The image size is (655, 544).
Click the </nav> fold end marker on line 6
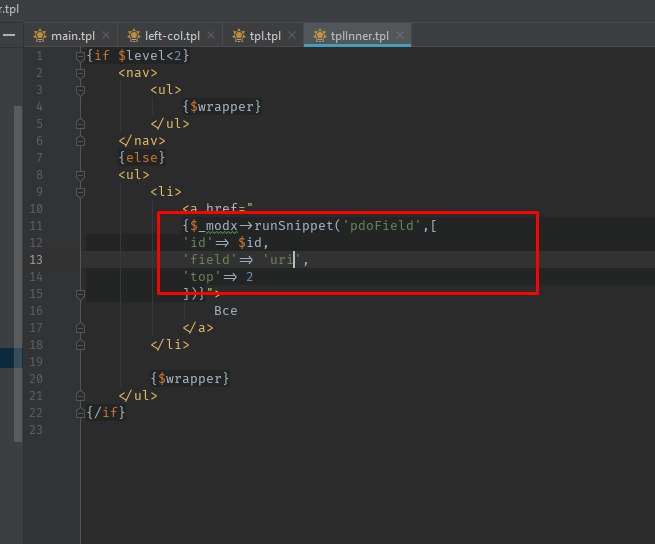pyautogui.click(x=80, y=141)
